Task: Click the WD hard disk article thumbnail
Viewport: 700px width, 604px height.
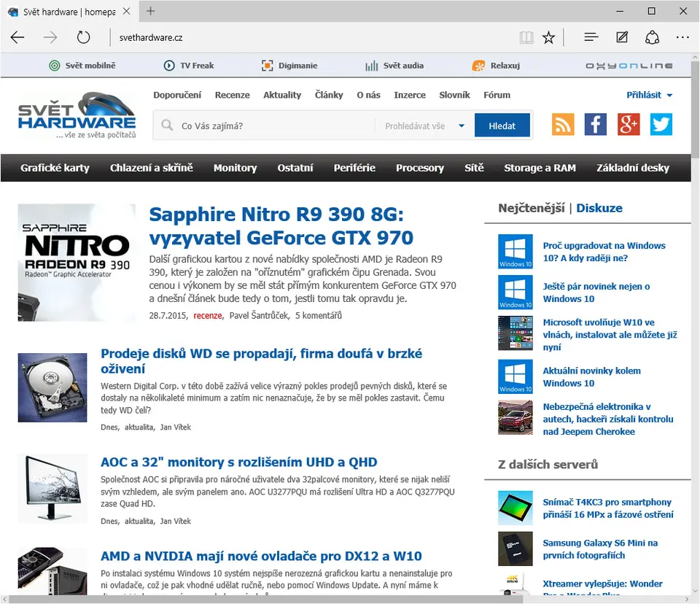Action: pyautogui.click(x=52, y=387)
